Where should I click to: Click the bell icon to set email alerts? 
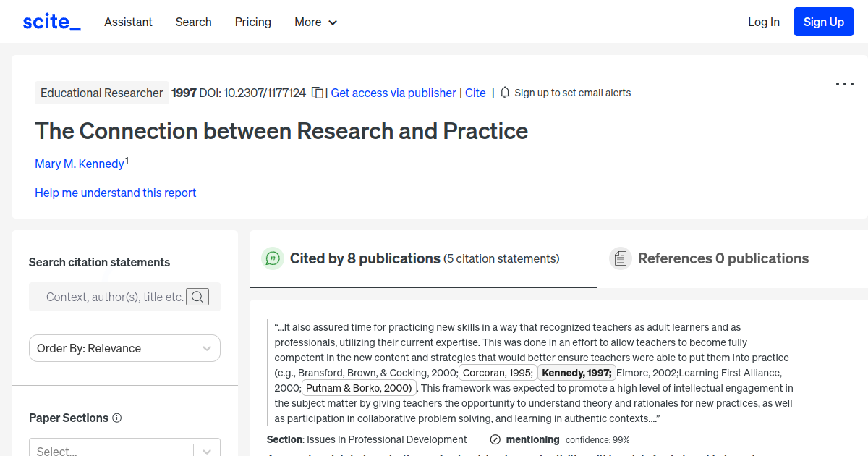point(504,93)
